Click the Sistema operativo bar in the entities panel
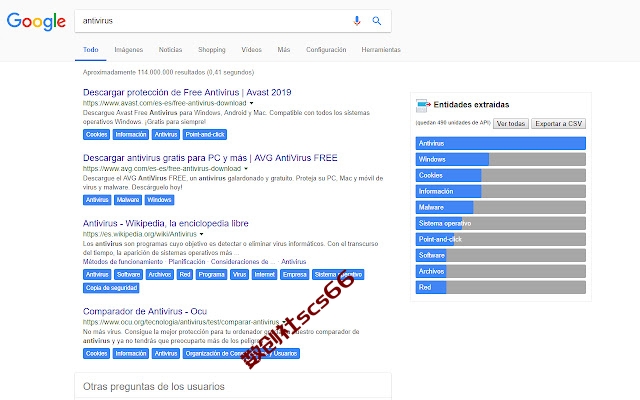Viewport: 640px width, 400px height. coord(500,223)
